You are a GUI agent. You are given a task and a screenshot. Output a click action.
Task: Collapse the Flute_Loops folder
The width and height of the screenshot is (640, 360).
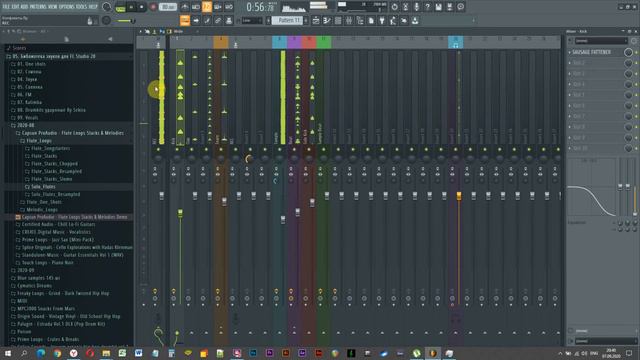[39, 141]
